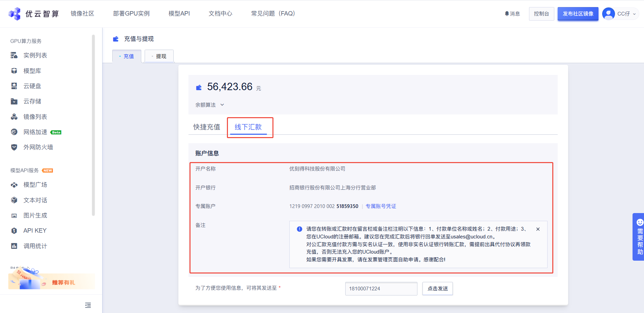
Task: Switch to the 充值 tab
Action: pyautogui.click(x=127, y=56)
